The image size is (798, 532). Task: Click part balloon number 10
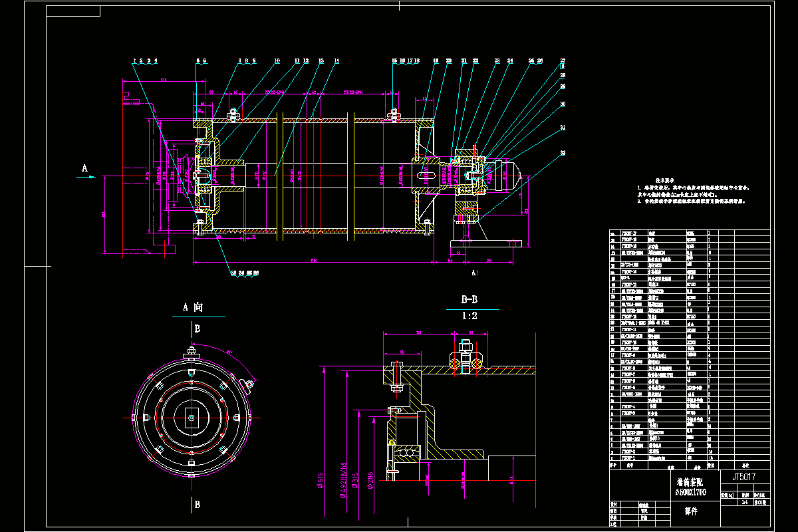[x=277, y=61]
